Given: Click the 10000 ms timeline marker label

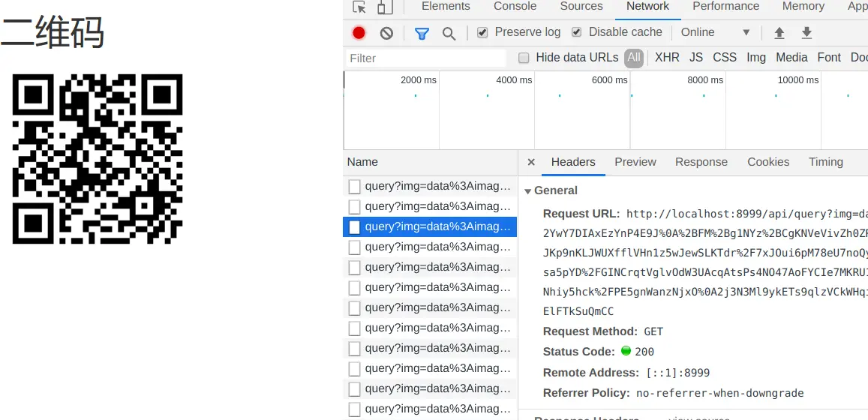Looking at the screenshot, I should click(x=797, y=80).
